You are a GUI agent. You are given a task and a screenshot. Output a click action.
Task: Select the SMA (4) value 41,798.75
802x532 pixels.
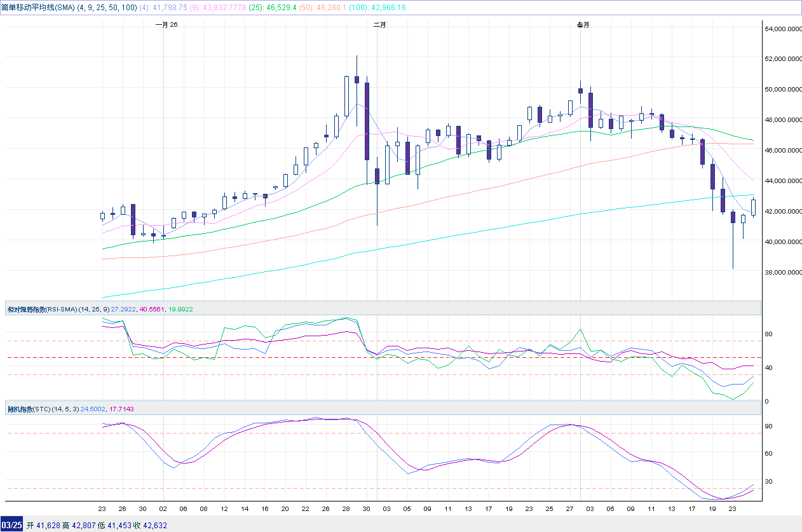click(171, 8)
